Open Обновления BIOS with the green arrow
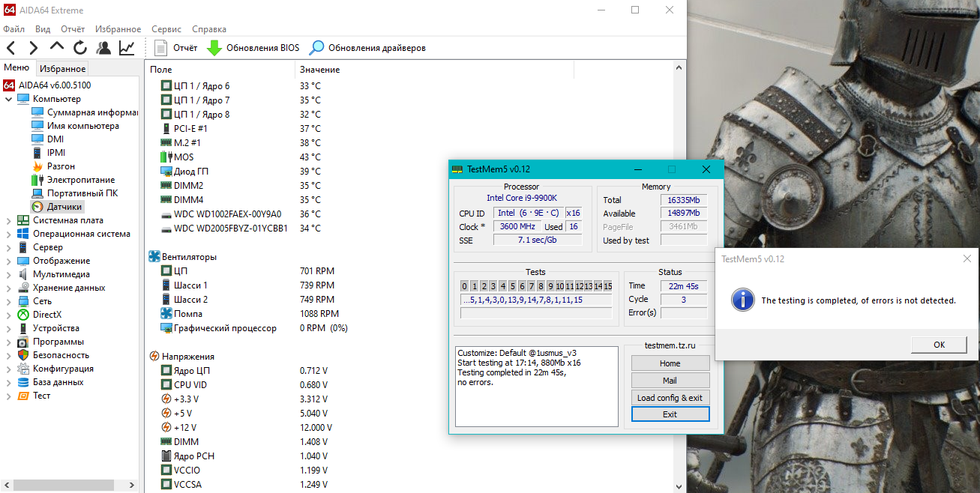This screenshot has width=980, height=493. [x=253, y=48]
